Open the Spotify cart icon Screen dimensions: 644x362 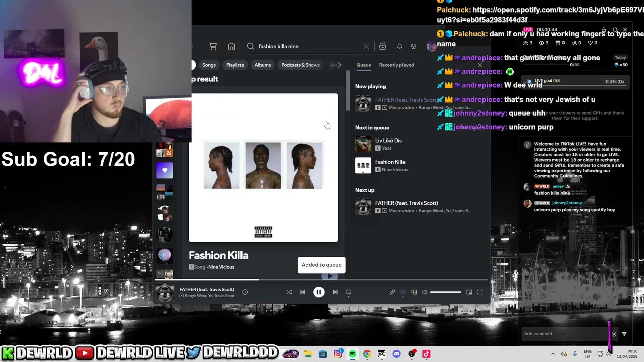pyautogui.click(x=213, y=46)
